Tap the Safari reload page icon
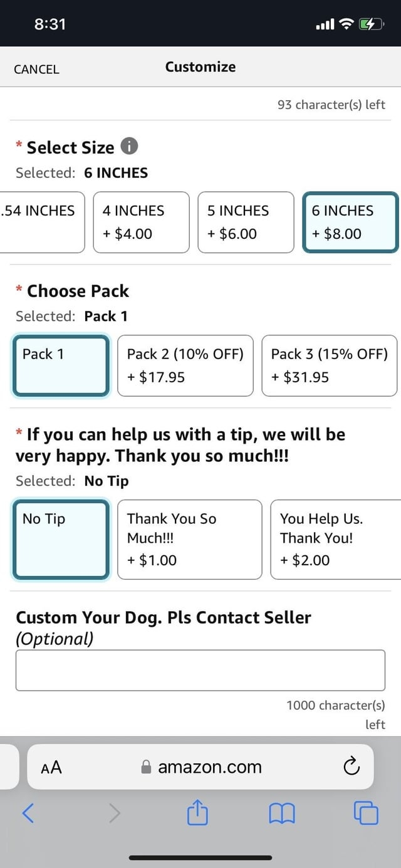 [x=352, y=766]
